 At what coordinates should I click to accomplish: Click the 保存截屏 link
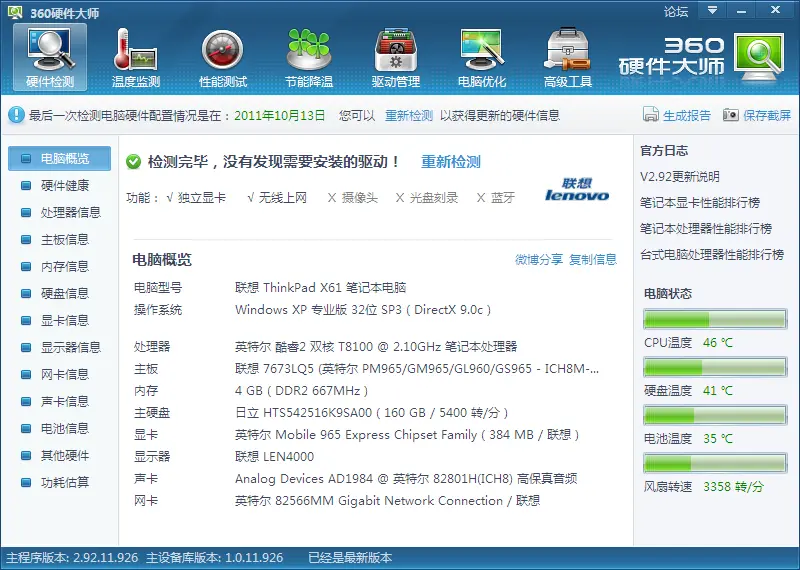point(767,115)
